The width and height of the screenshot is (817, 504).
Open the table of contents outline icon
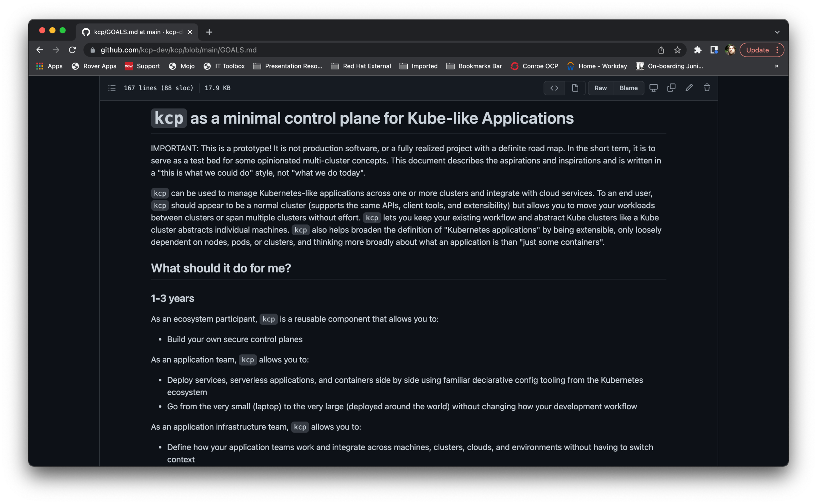(112, 88)
